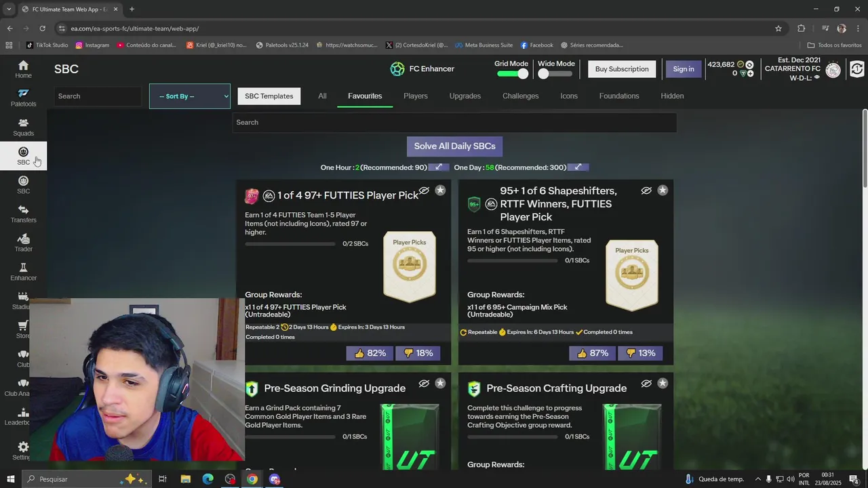The image size is (868, 488).
Task: Favourite the 97+ FUTTIES Player Pick star
Action: click(440, 190)
